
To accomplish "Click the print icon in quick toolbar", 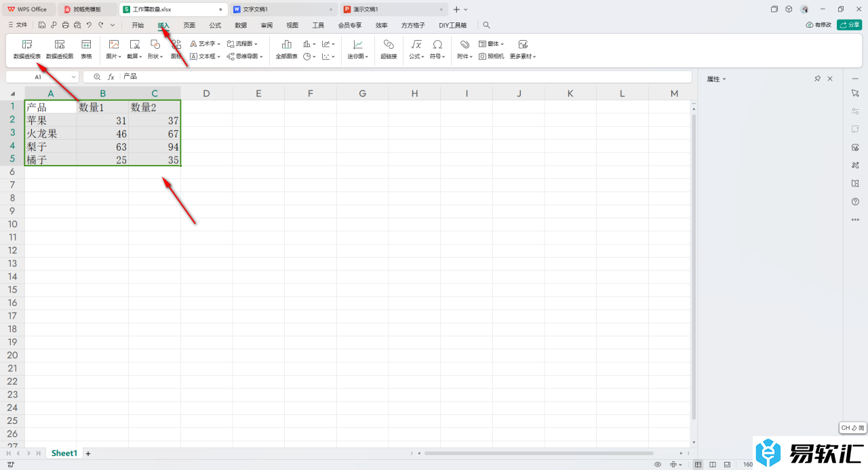I will (65, 25).
